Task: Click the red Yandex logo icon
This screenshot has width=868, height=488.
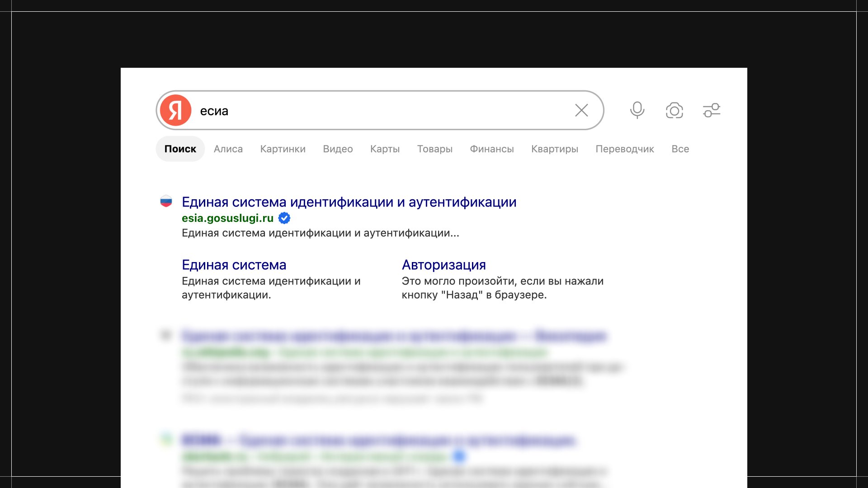Action: click(x=176, y=110)
